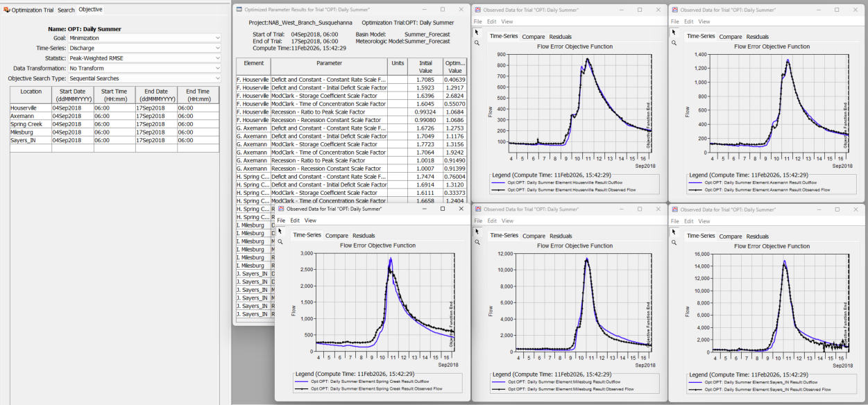Select the zoom magnifier tool in Sayers_IN graph window
Screen dimensions: 868x405
coord(674,242)
